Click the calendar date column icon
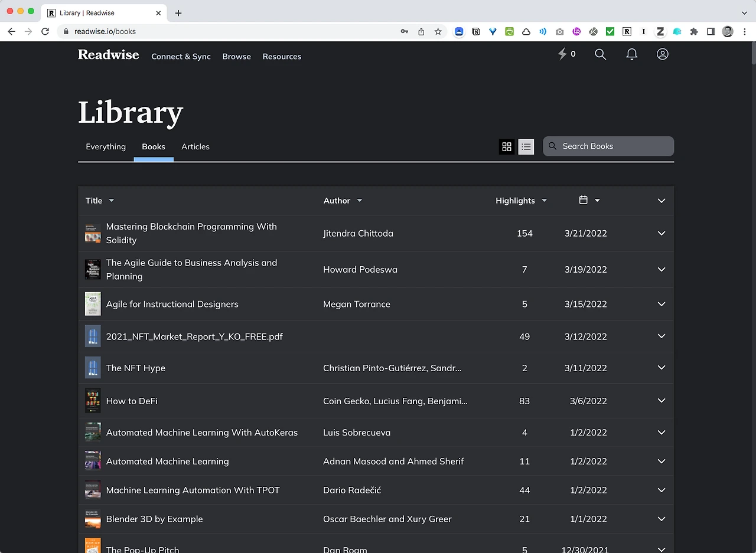Viewport: 756px width, 553px height. [584, 200]
